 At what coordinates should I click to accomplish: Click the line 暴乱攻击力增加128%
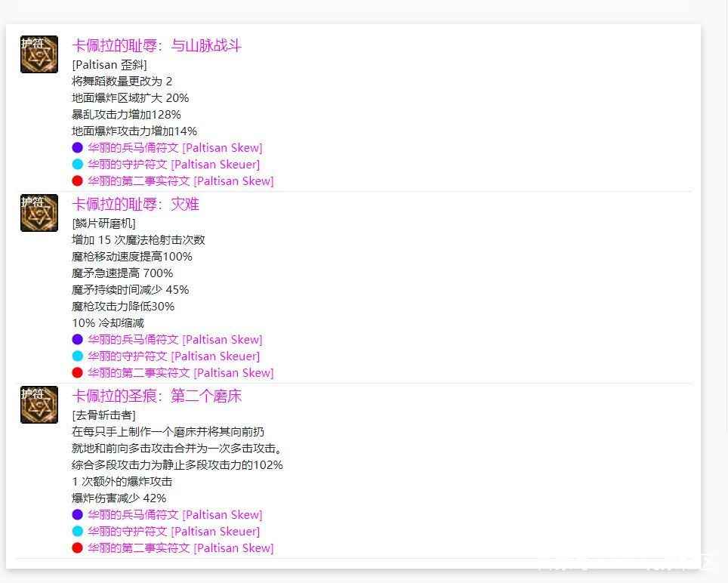126,115
